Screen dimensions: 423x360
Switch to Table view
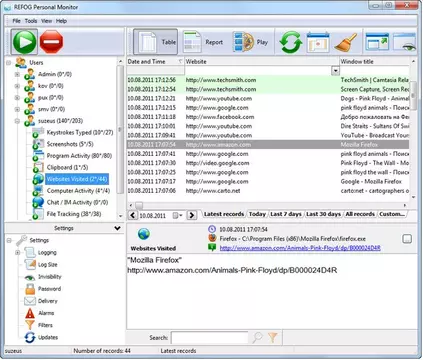(155, 42)
